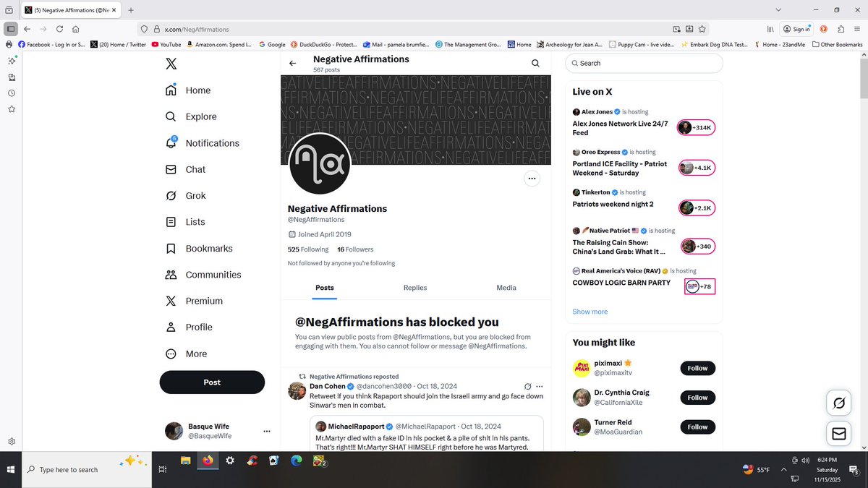
Task: Open Firefox library icon in toolbar
Action: [772, 29]
